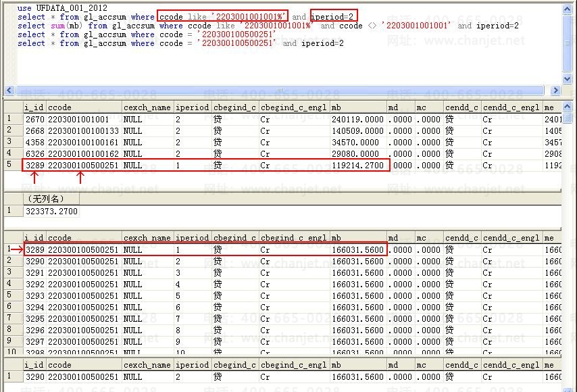Screen dimensions: 577x392
Task: Select the i_id column header in first grid
Action: pos(34,107)
